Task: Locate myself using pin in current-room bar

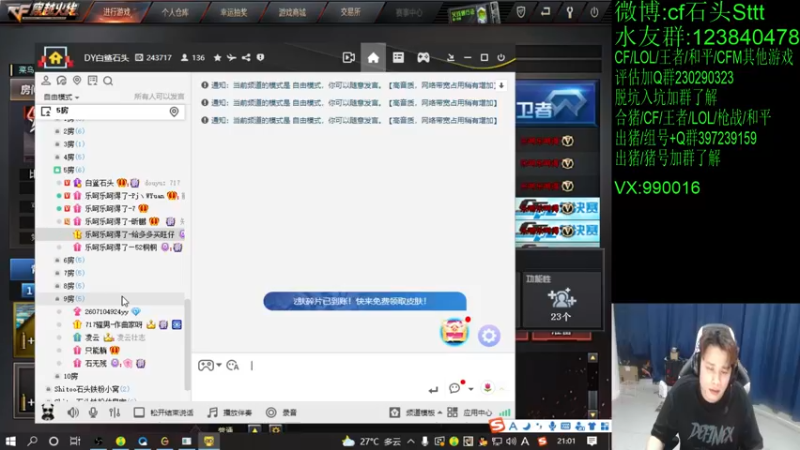Action: coord(174,111)
